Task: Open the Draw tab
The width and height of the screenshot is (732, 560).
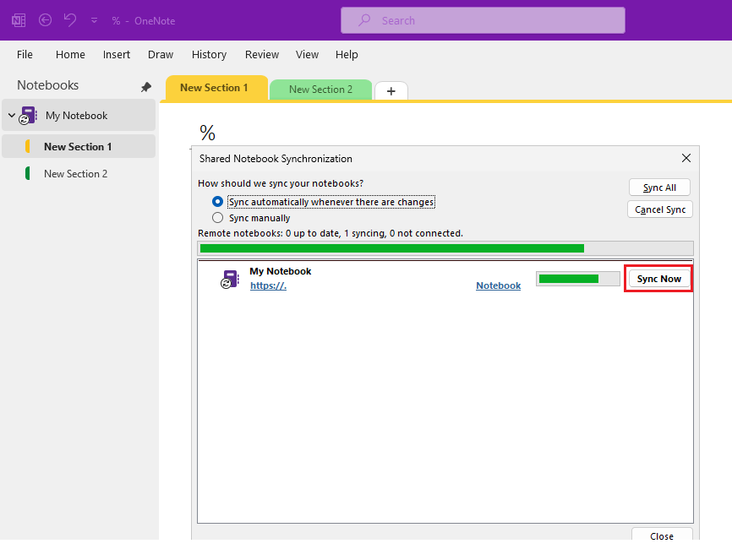Action: click(161, 55)
